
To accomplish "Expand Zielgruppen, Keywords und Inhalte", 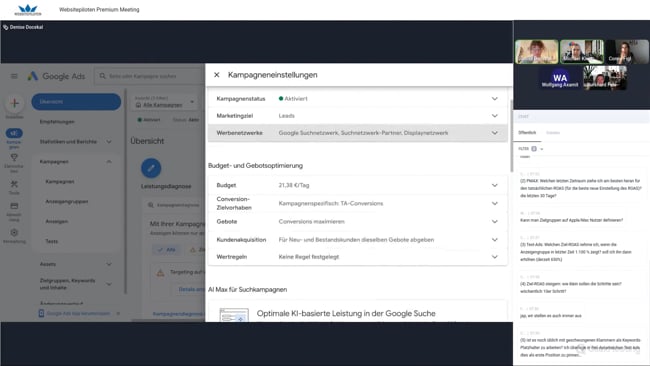I will [109, 284].
